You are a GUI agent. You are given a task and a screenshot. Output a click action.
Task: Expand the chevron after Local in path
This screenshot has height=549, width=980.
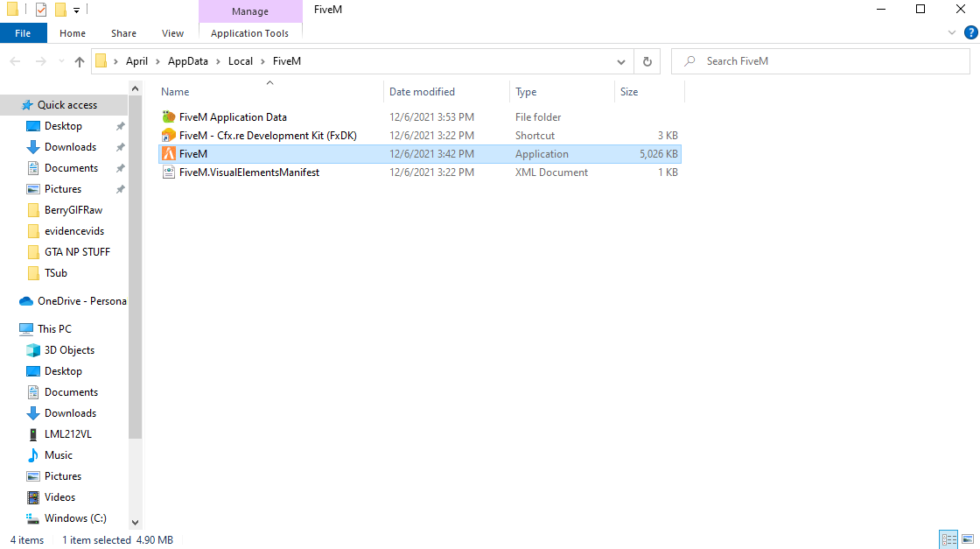pyautogui.click(x=262, y=61)
